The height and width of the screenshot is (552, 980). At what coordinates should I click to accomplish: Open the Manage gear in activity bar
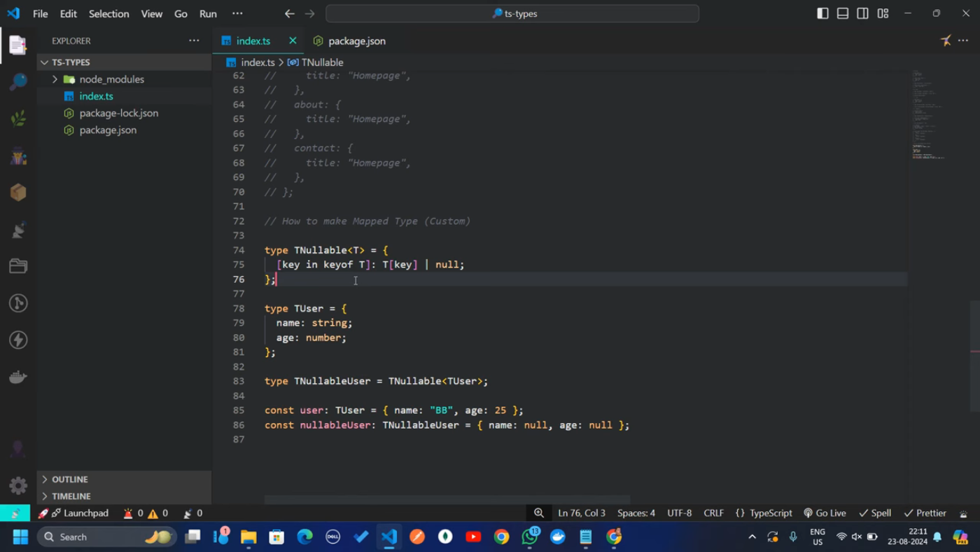18,485
